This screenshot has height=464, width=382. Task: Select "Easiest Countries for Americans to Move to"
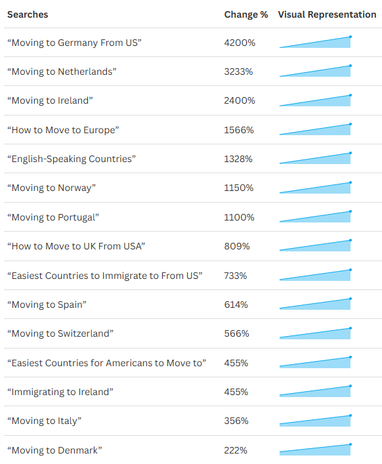pos(107,363)
